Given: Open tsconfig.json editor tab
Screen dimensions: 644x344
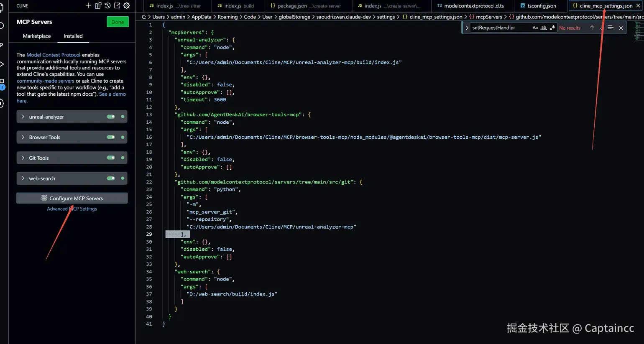Looking at the screenshot, I should [541, 6].
